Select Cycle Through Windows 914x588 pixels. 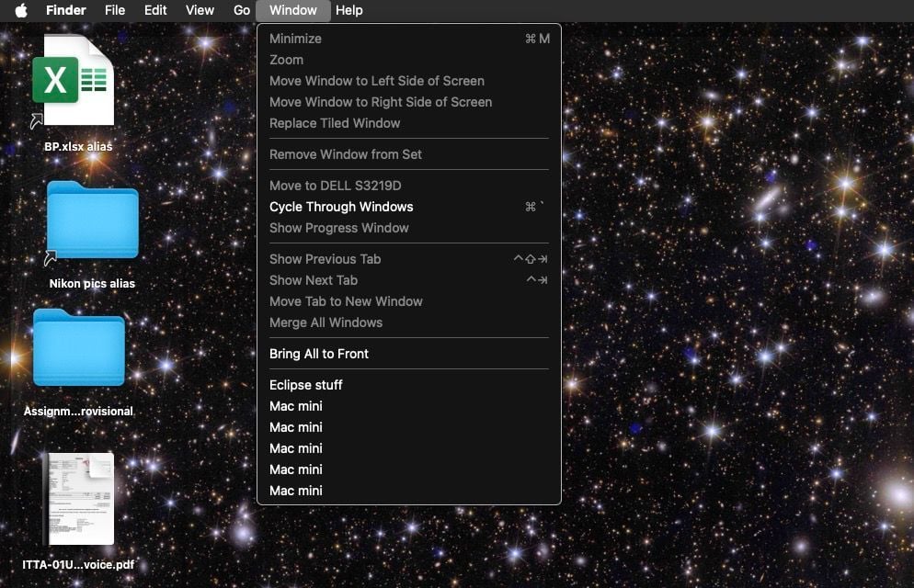(x=341, y=207)
